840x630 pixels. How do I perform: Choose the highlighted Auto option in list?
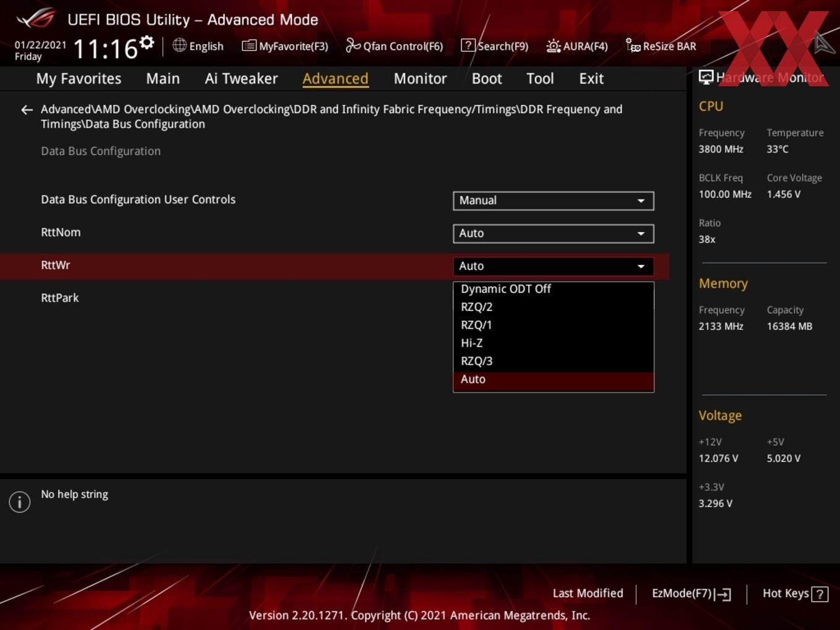[x=553, y=380]
